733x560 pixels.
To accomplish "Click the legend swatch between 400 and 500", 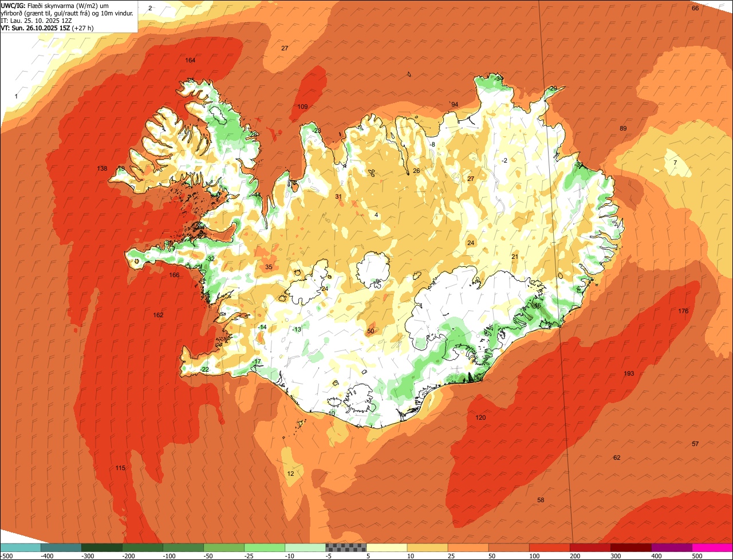I will click(x=671, y=547).
